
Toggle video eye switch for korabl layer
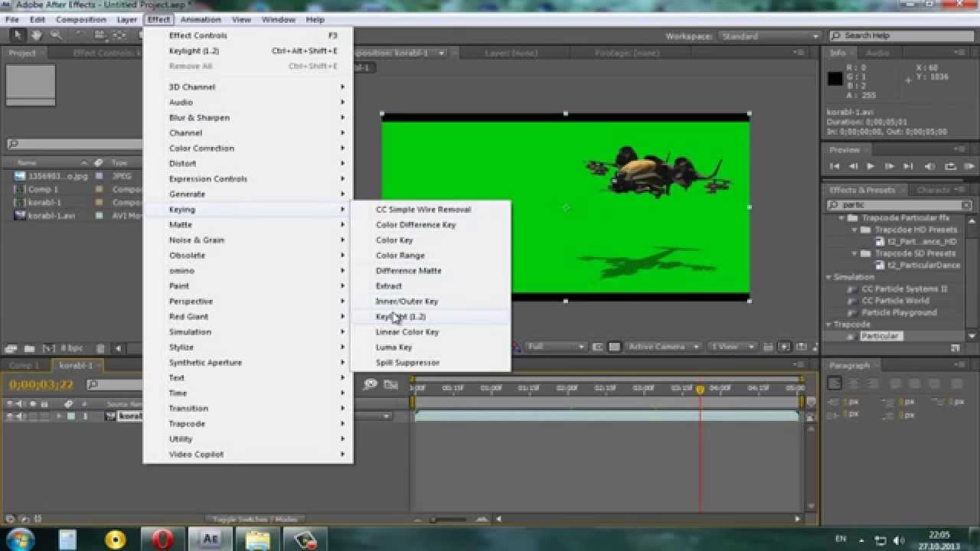pyautogui.click(x=10, y=416)
